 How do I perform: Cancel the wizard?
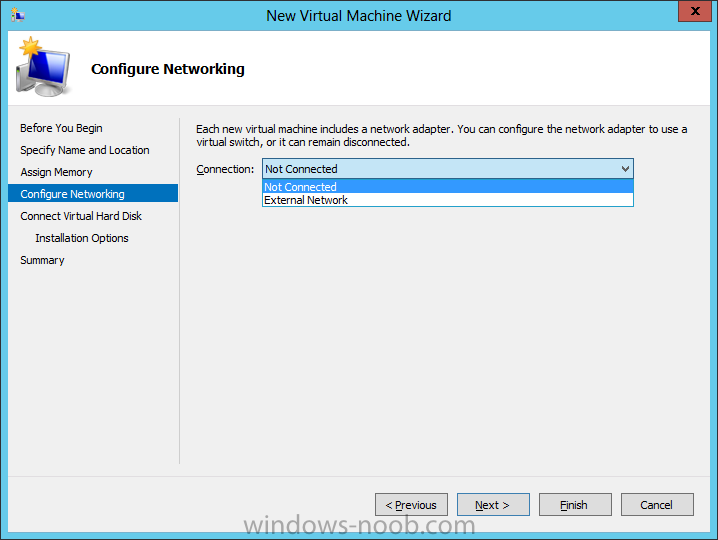click(657, 505)
